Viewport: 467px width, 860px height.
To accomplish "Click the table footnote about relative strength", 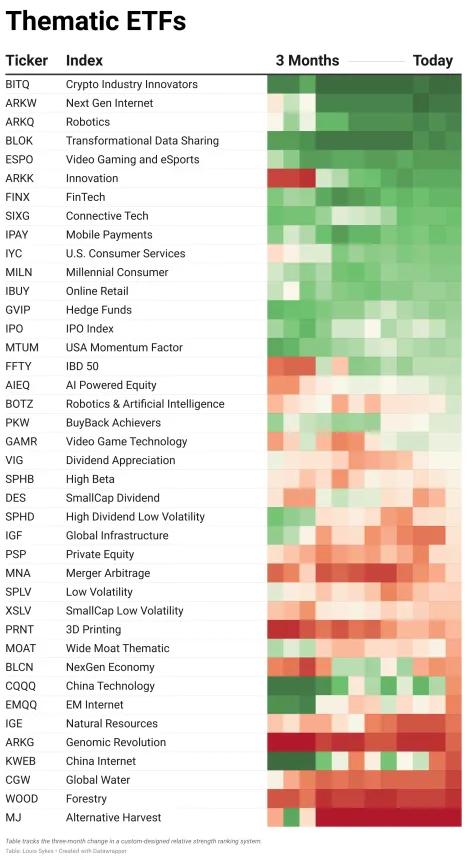I will coord(133,841).
